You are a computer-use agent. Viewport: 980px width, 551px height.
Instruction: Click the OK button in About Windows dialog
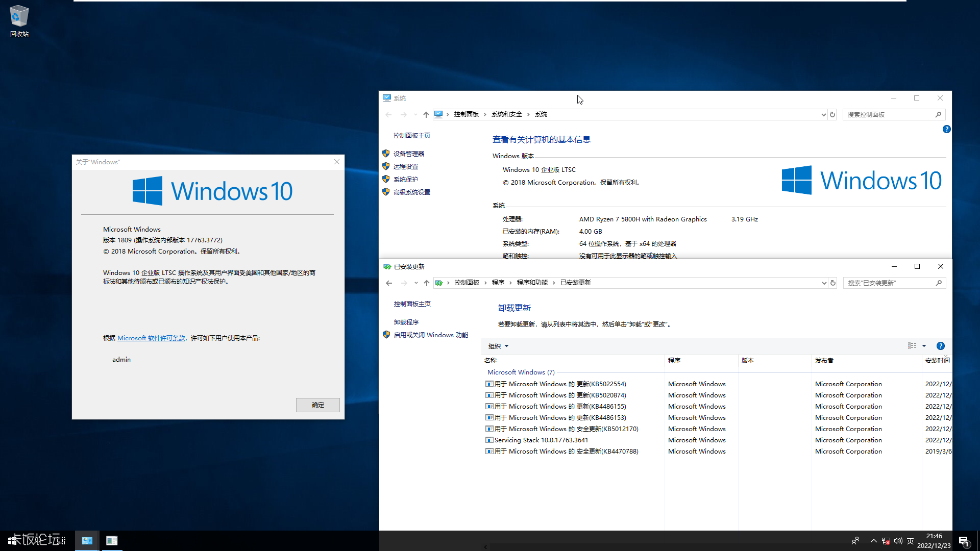[317, 405]
